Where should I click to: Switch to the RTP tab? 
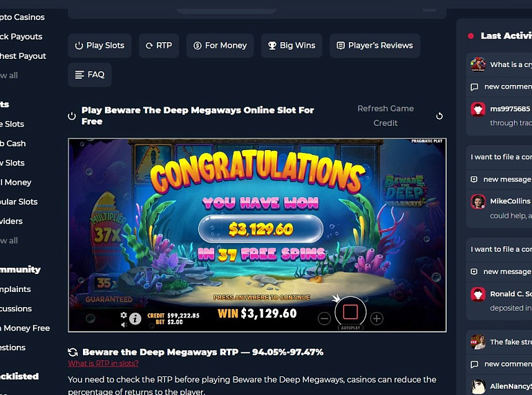click(x=159, y=46)
